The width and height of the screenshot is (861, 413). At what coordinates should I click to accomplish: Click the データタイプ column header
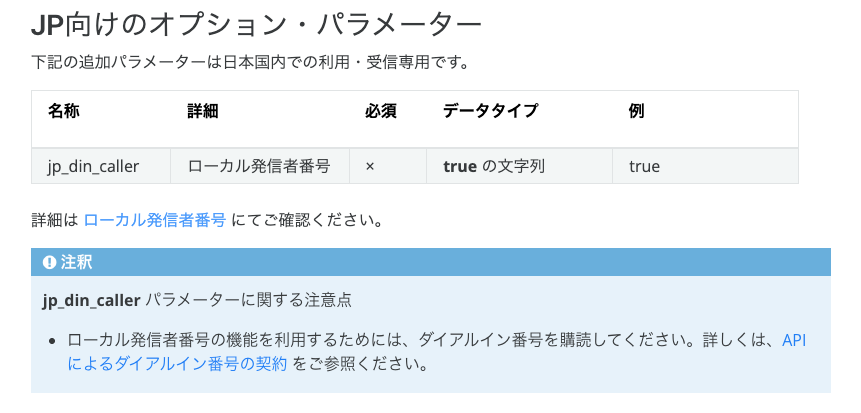click(490, 111)
